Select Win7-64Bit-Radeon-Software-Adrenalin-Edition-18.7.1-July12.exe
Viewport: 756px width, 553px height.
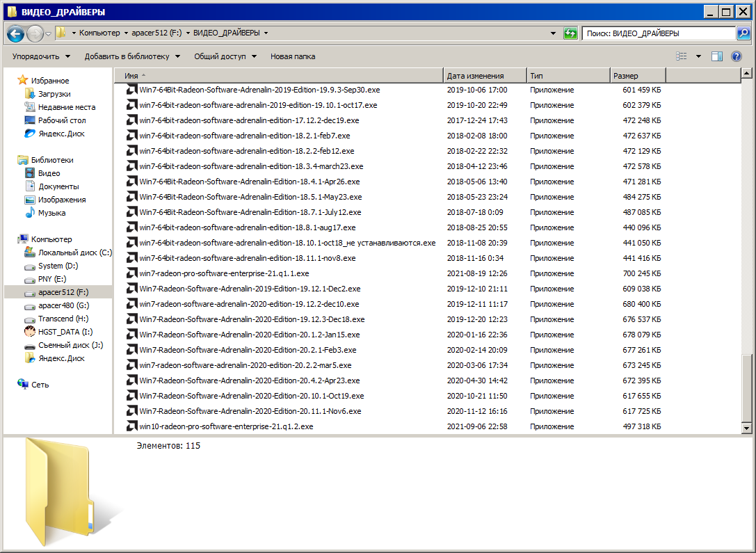coord(250,212)
